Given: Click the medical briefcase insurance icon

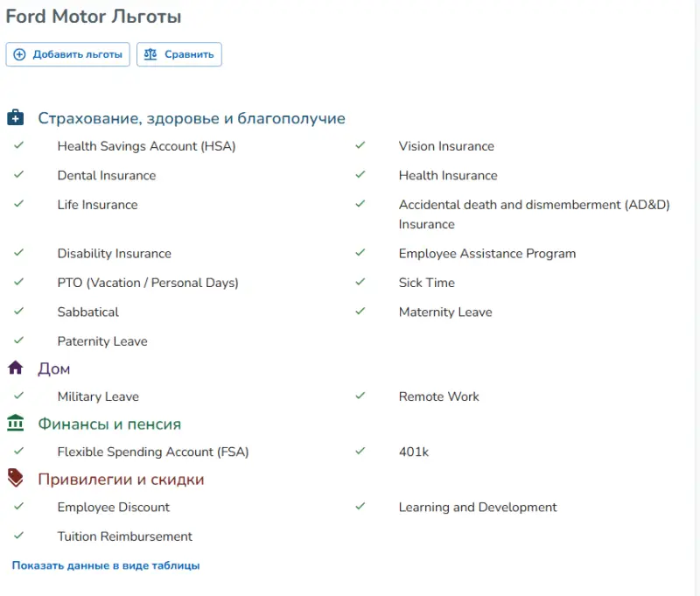Looking at the screenshot, I should pyautogui.click(x=15, y=118).
